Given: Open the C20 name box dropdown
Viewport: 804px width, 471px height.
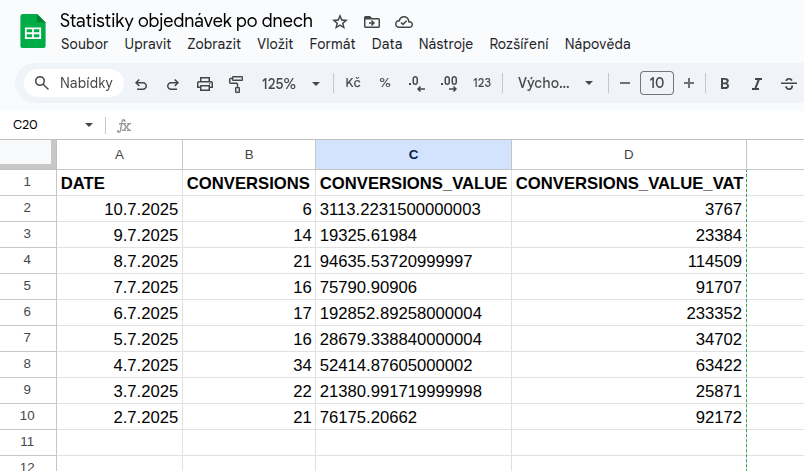Looking at the screenshot, I should (x=89, y=125).
